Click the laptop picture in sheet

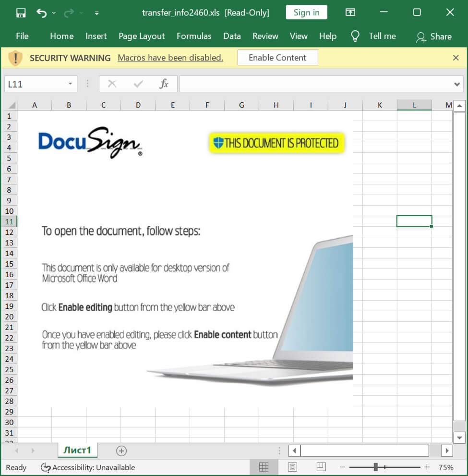coord(251,311)
